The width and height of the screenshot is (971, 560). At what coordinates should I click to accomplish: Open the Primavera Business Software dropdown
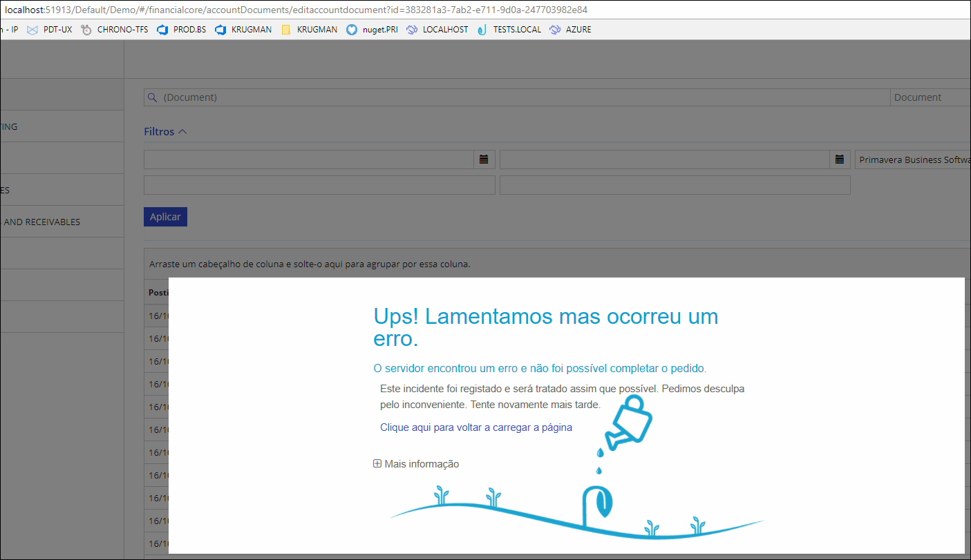pyautogui.click(x=912, y=160)
